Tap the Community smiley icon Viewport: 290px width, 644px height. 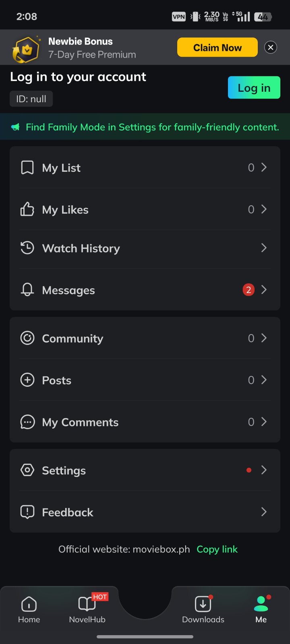point(27,338)
